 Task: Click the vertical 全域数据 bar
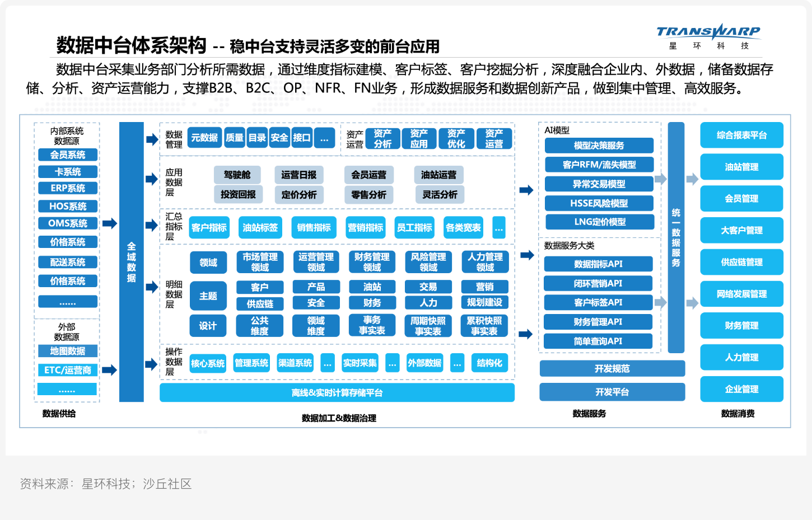(x=132, y=262)
